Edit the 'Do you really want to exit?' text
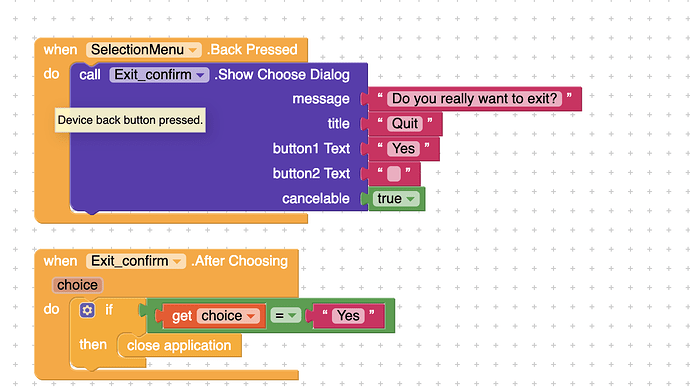 click(x=474, y=99)
